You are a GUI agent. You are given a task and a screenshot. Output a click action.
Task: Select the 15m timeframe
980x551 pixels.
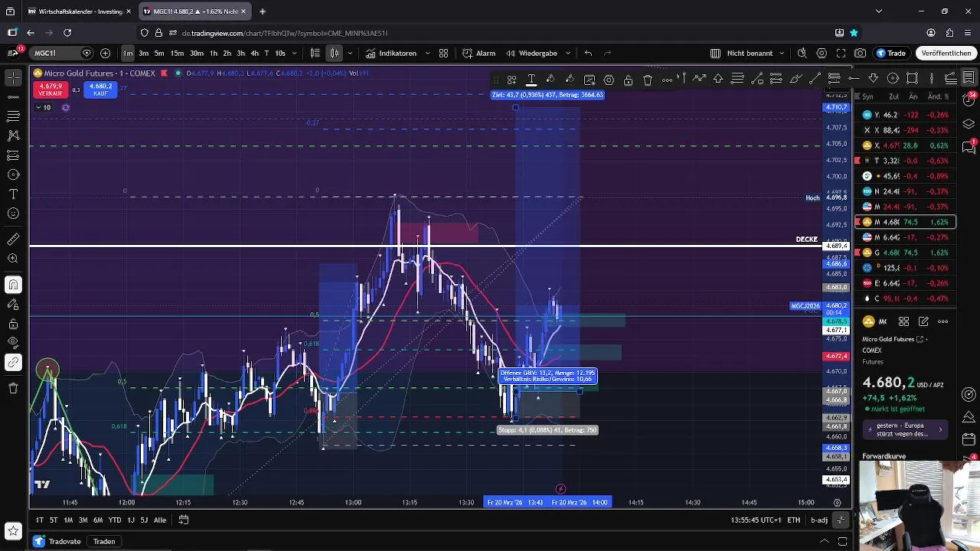(177, 53)
